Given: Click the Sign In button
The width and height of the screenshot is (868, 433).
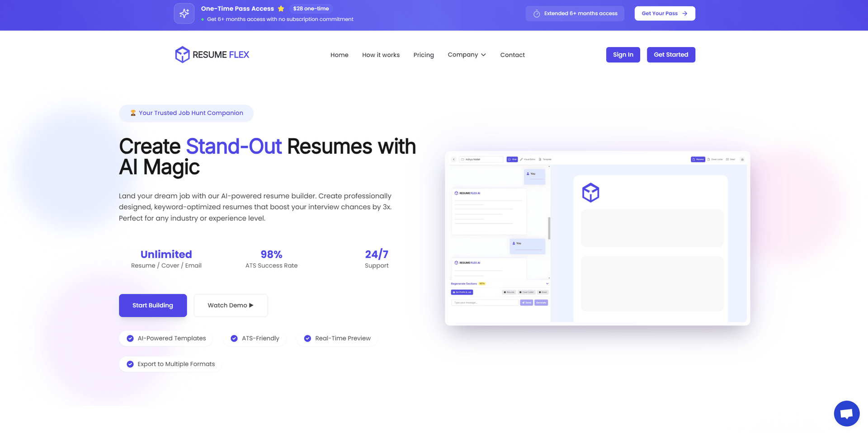Looking at the screenshot, I should click(623, 55).
